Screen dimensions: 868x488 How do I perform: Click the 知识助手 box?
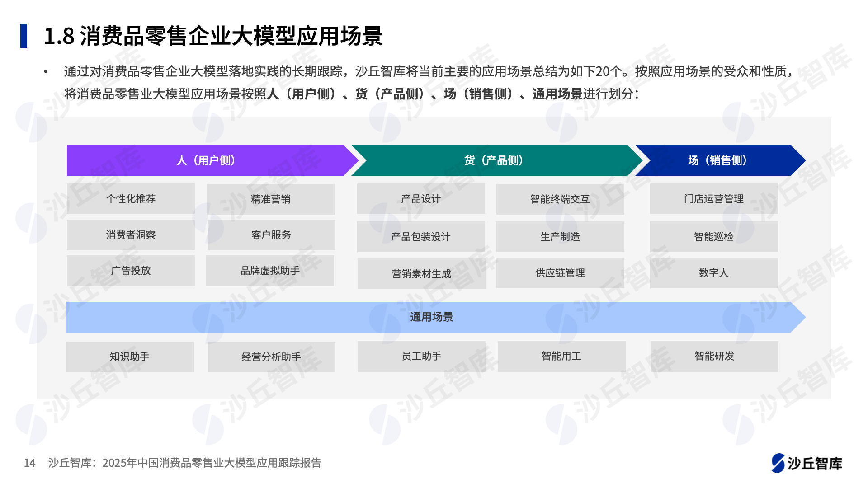coord(130,357)
